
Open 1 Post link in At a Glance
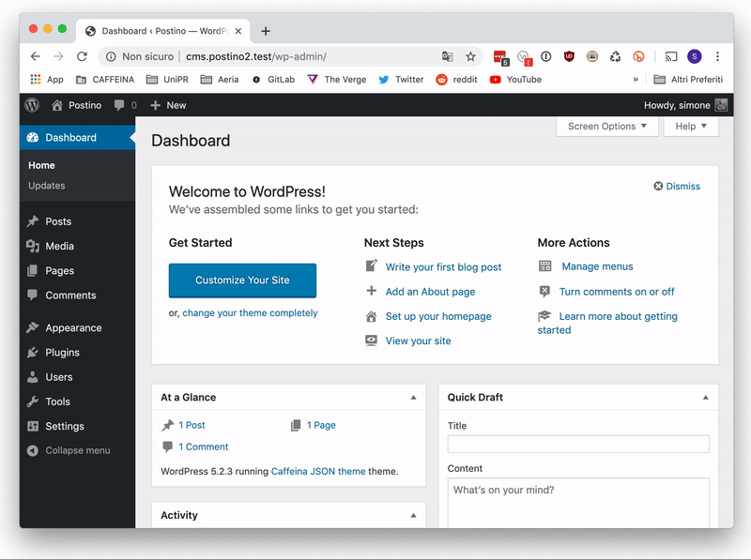pos(192,425)
